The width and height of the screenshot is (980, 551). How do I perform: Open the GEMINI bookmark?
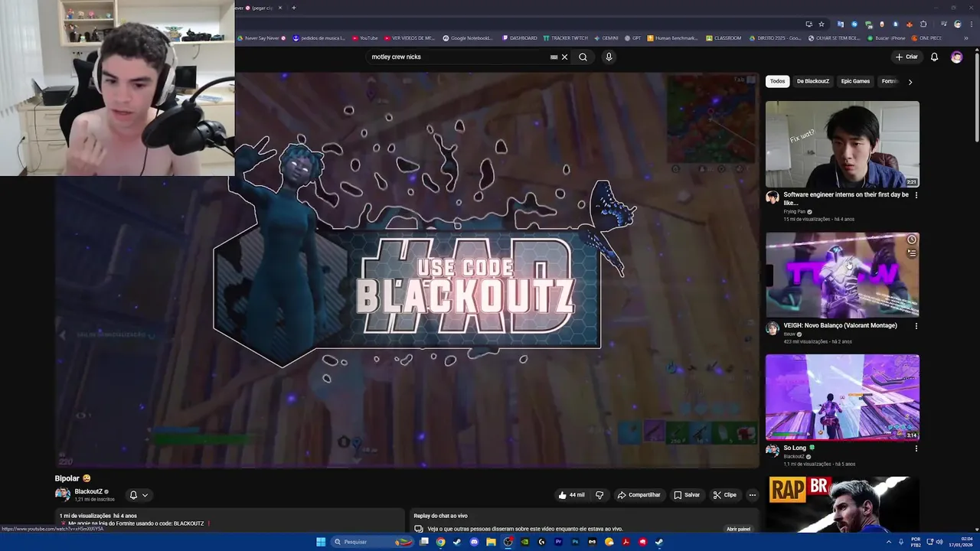coord(606,38)
